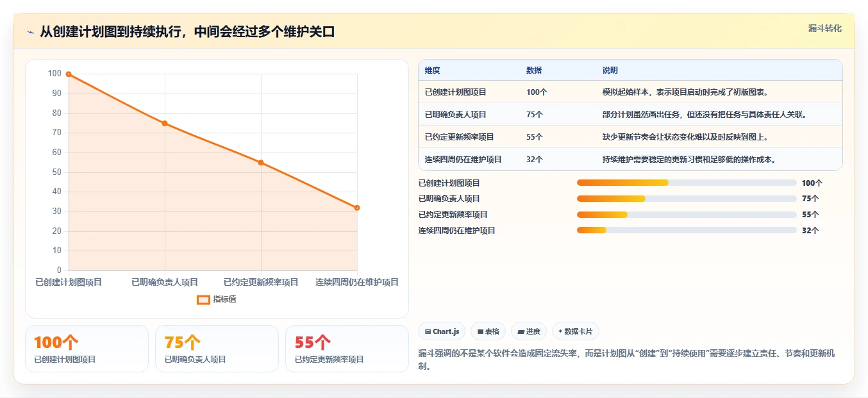
Task: Click the summary paragraph starting 漏斗强调的不是
Action: click(626, 360)
